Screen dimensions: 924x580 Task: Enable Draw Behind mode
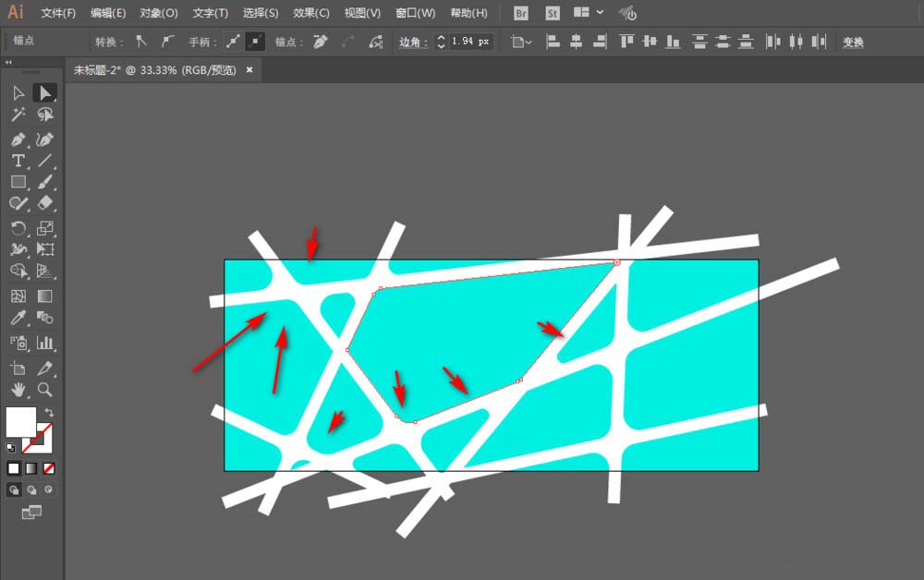pyautogui.click(x=31, y=489)
